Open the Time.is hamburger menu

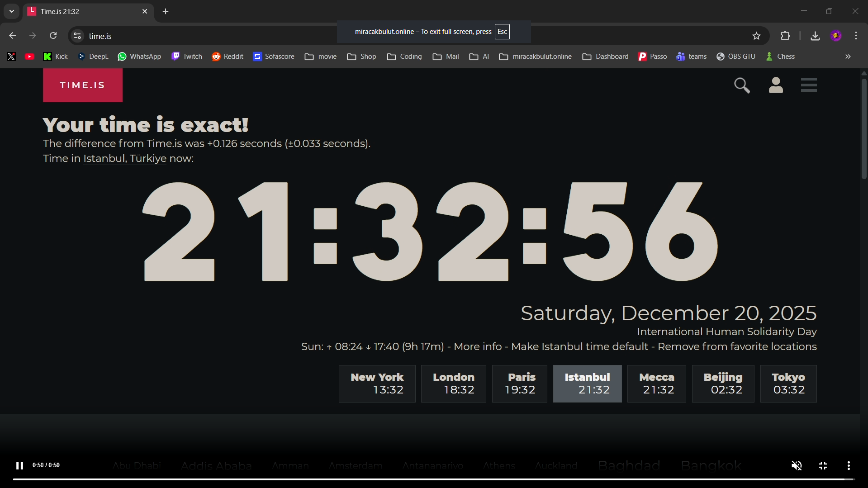click(809, 85)
